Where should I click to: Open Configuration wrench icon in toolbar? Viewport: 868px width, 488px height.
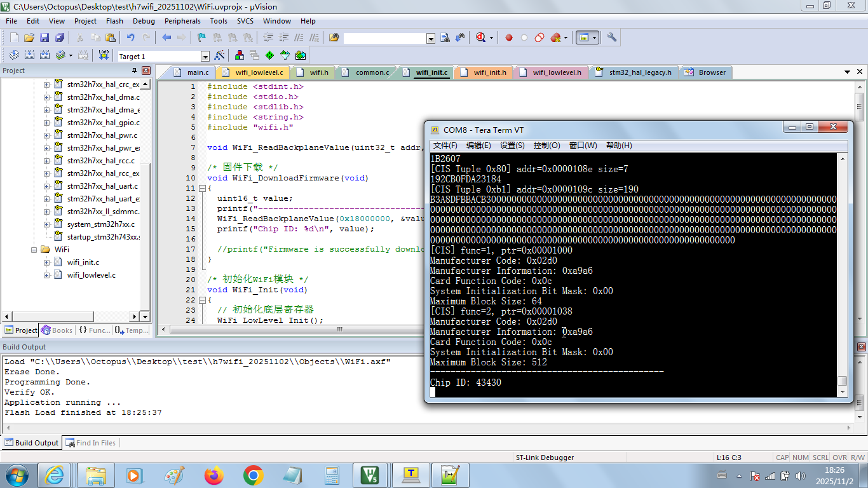coord(612,37)
